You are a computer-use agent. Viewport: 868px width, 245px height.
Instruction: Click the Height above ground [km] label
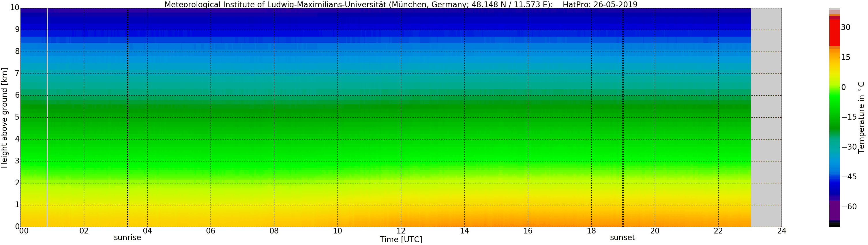[4, 118]
